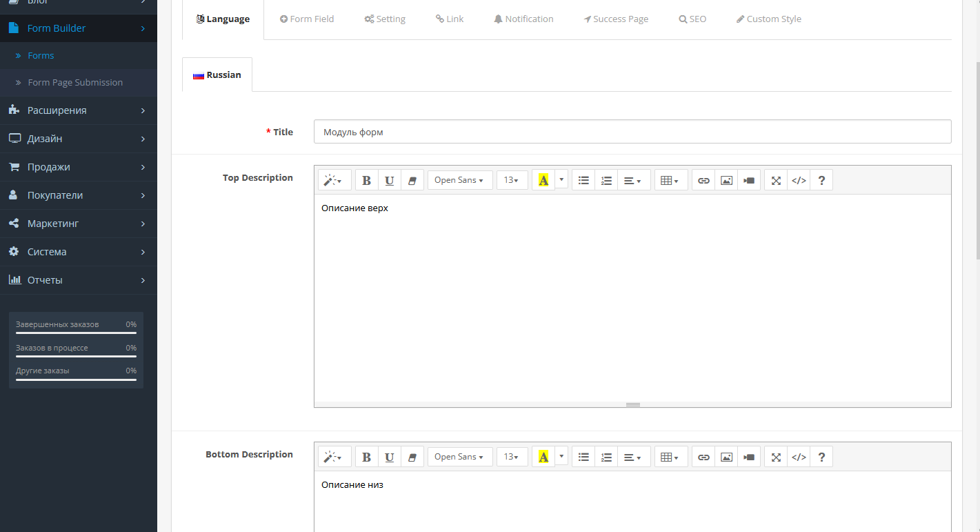Open help in Bottom Description toolbar
980x532 pixels.
coord(821,457)
